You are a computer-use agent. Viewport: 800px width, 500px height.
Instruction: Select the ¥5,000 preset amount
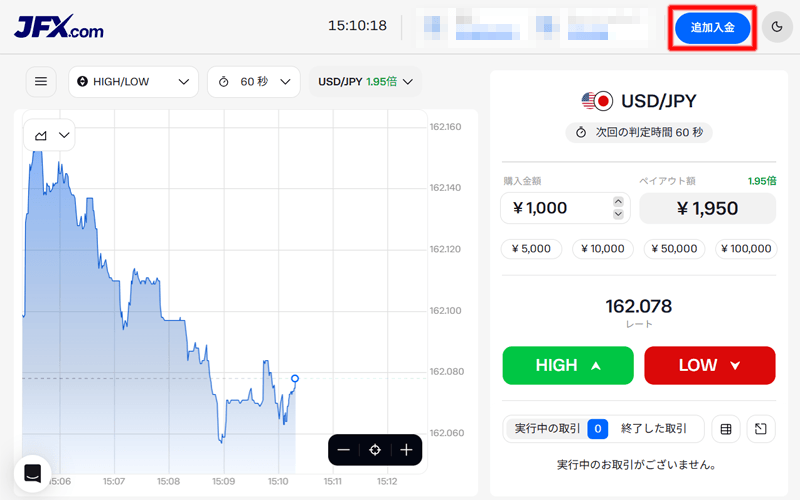532,249
